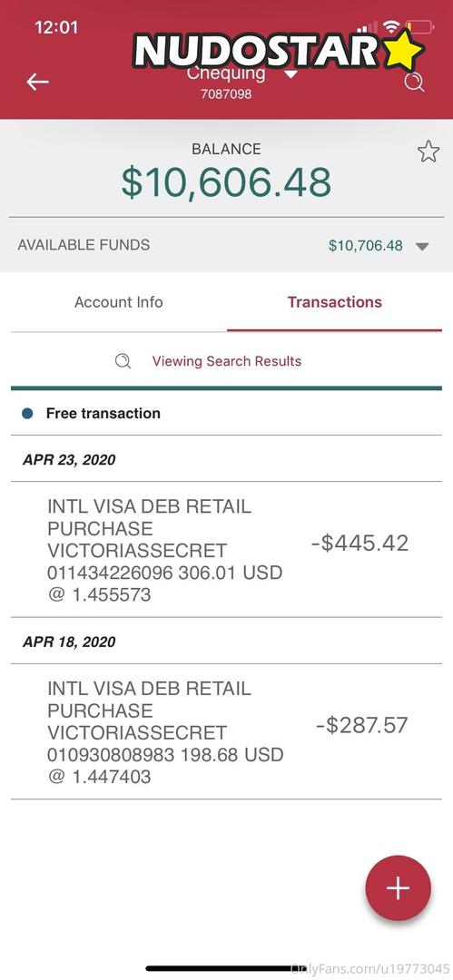The height and width of the screenshot is (980, 453).
Task: Tap the magnifier beside Viewing Search Results
Action: (x=123, y=361)
